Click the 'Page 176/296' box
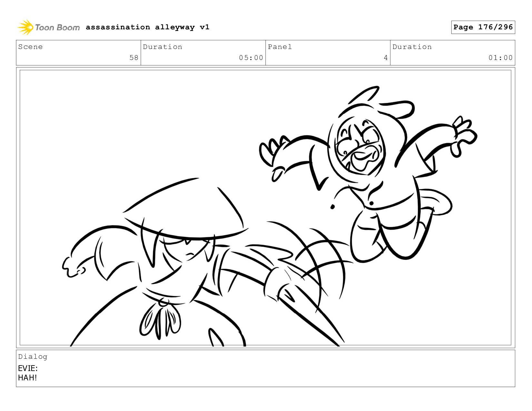The height and width of the screenshot is (411, 532). click(x=483, y=27)
